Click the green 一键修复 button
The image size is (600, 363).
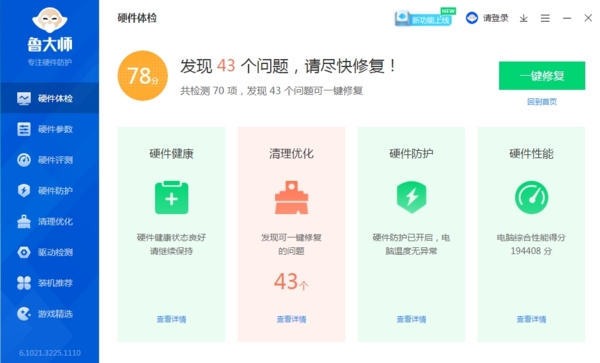[542, 76]
